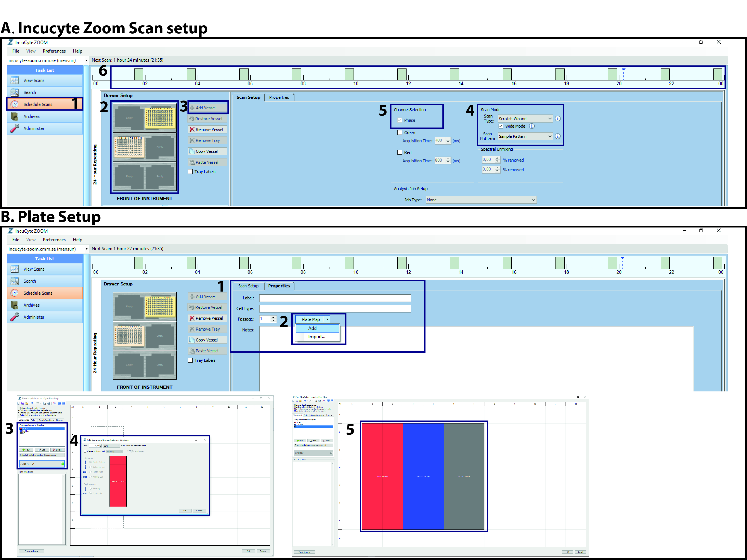Click the Label input field in Properties
This screenshot has height=560, width=747.
coord(335,298)
